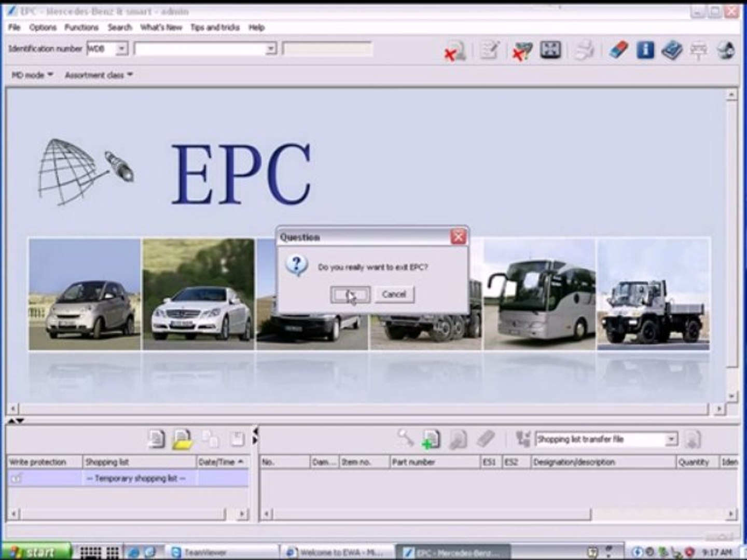The height and width of the screenshot is (560, 747).
Task: Confirm exit with the dialog's left button
Action: coord(350,295)
